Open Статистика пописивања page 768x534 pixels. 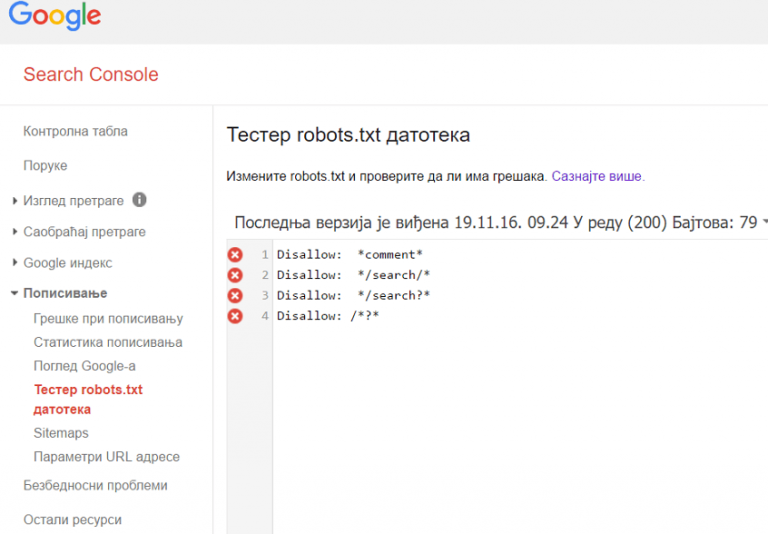(x=108, y=342)
